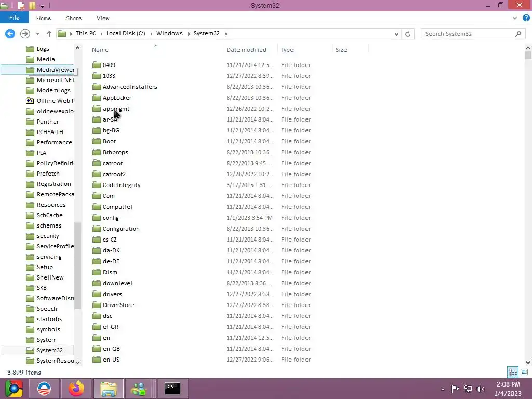Switch to Details view layout button
Image resolution: width=532 pixels, height=399 pixels.
[x=513, y=372]
